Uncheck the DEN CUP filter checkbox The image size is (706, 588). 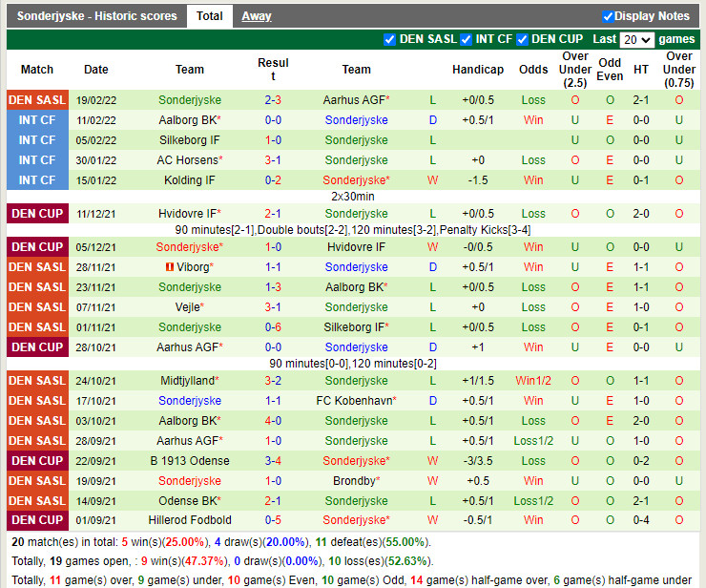point(522,39)
